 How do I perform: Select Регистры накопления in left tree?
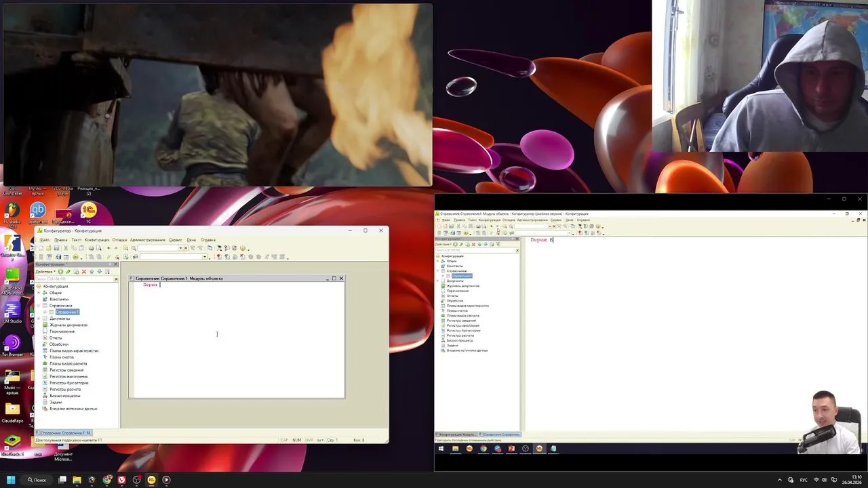[68, 376]
